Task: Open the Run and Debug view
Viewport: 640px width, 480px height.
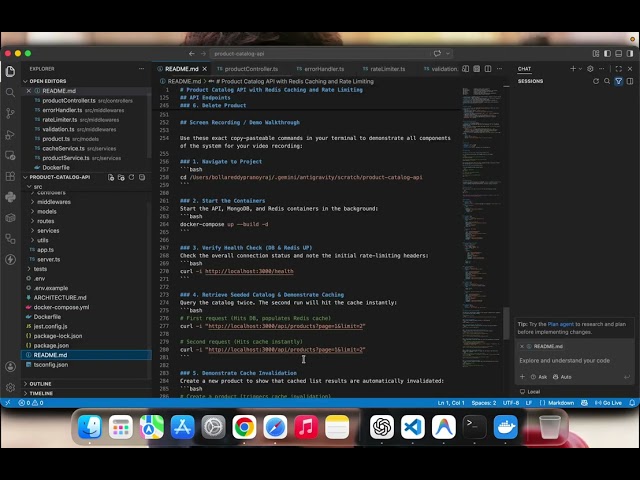Action: pos(10,135)
